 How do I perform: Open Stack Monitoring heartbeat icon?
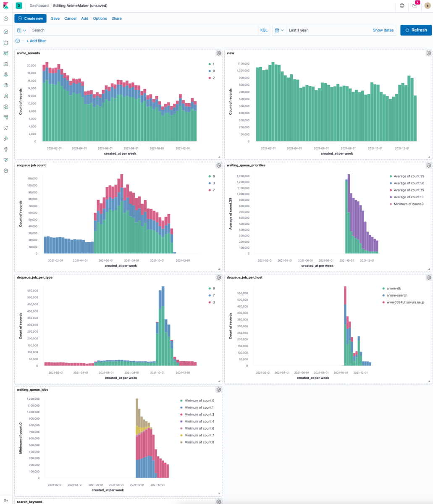coord(6,160)
